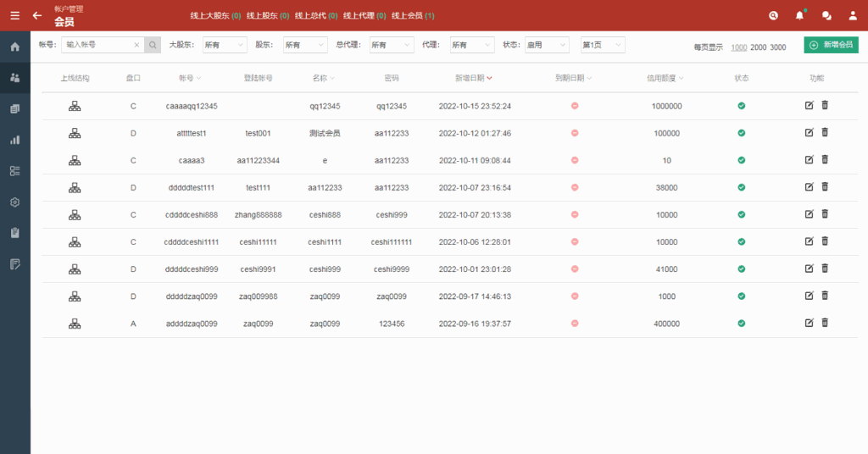The height and width of the screenshot is (454, 868).
Task: Open the notes edit sidebar icon
Action: click(15, 263)
